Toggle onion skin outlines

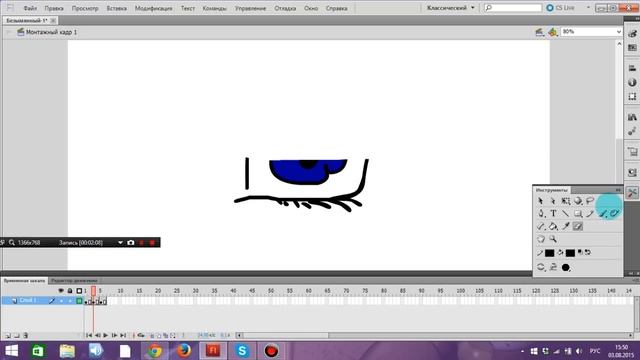point(159,336)
